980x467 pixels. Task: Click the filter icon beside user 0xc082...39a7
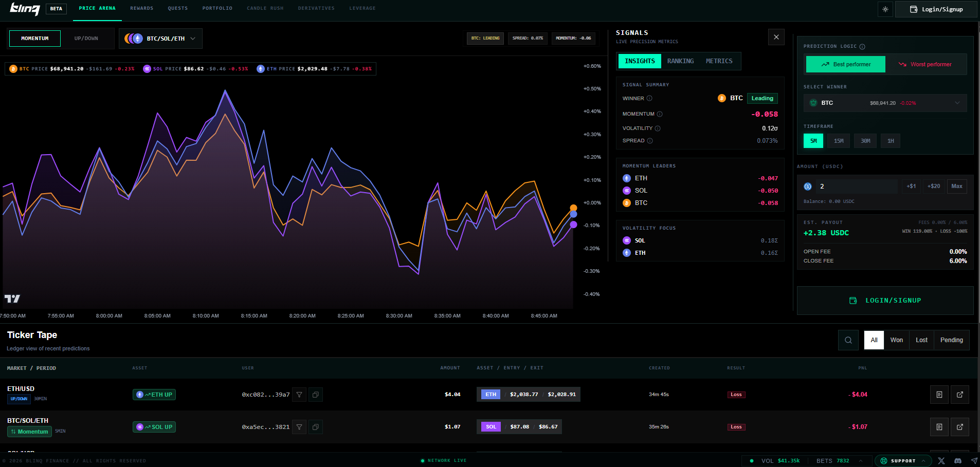[x=299, y=395]
